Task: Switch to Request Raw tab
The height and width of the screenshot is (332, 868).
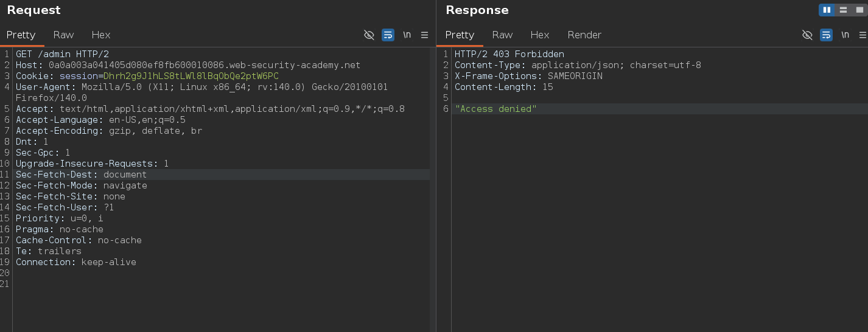Action: click(x=63, y=35)
